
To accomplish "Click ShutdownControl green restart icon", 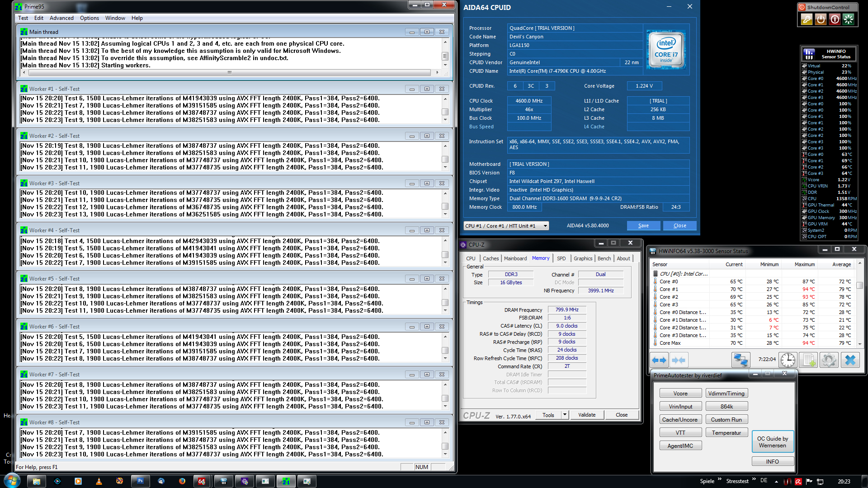I will tap(849, 19).
